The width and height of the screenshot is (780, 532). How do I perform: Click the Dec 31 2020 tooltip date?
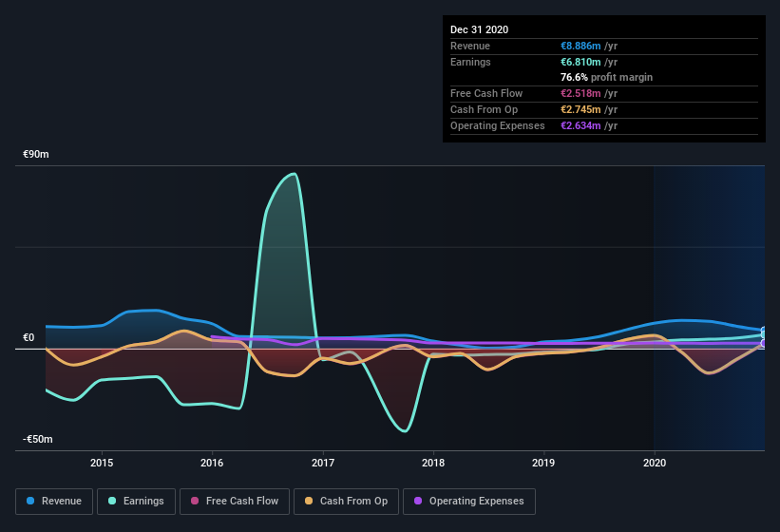point(479,29)
